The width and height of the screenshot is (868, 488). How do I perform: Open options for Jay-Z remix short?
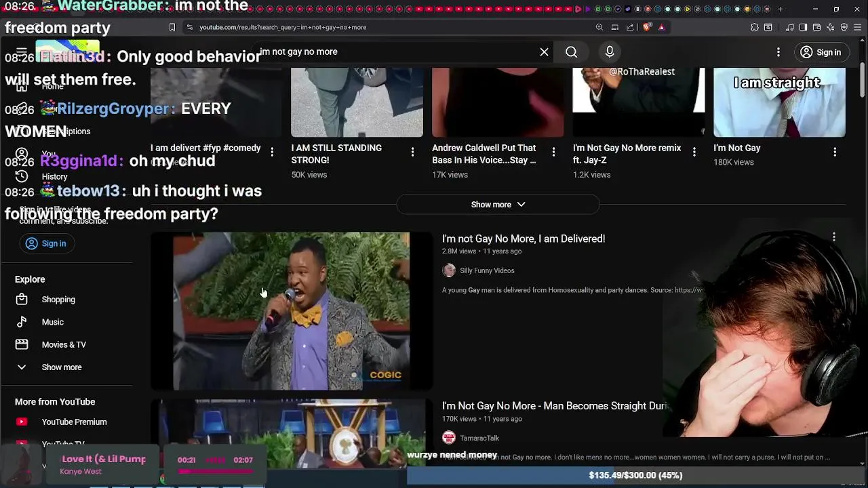pyautogui.click(x=694, y=152)
